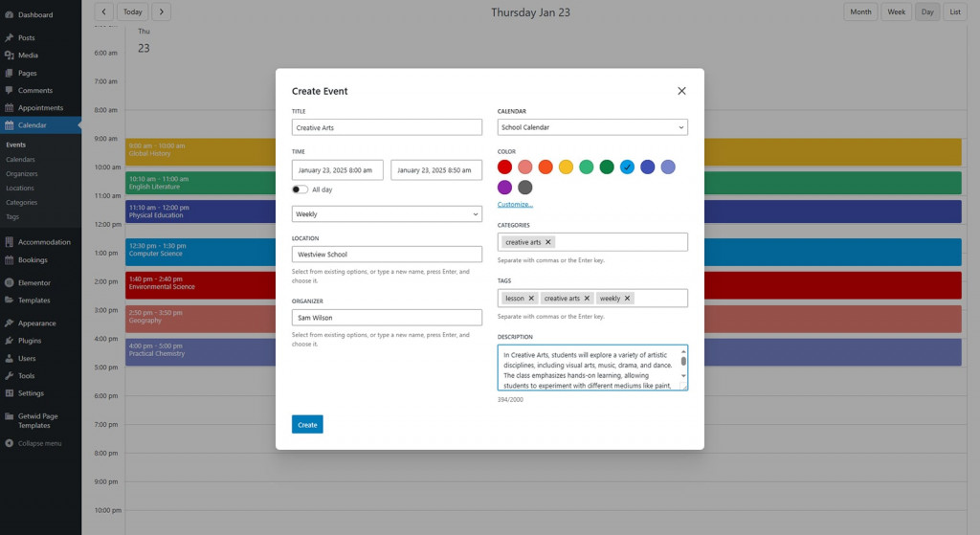This screenshot has height=535, width=980.
Task: Click the Bookings icon in sidebar
Action: pos(9,260)
